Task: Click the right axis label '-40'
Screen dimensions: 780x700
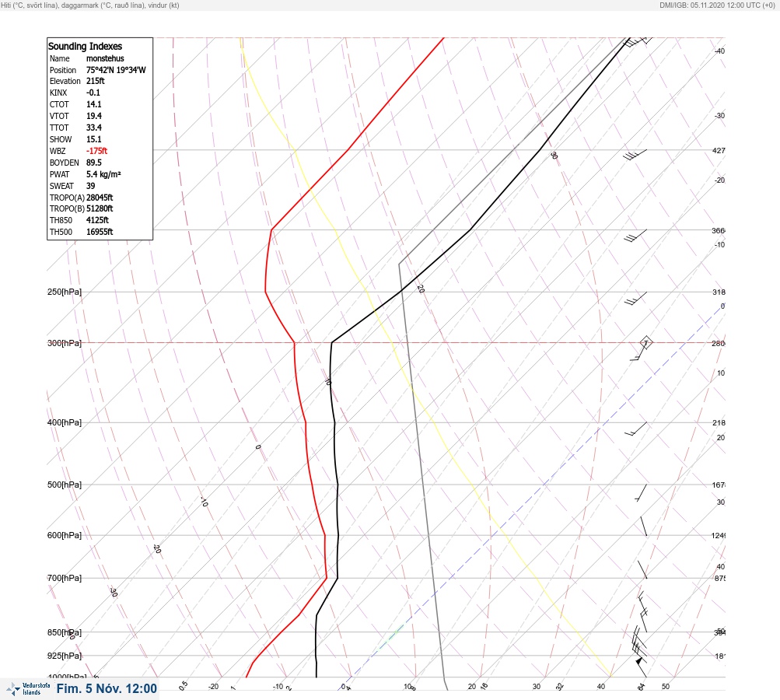Action: click(720, 51)
